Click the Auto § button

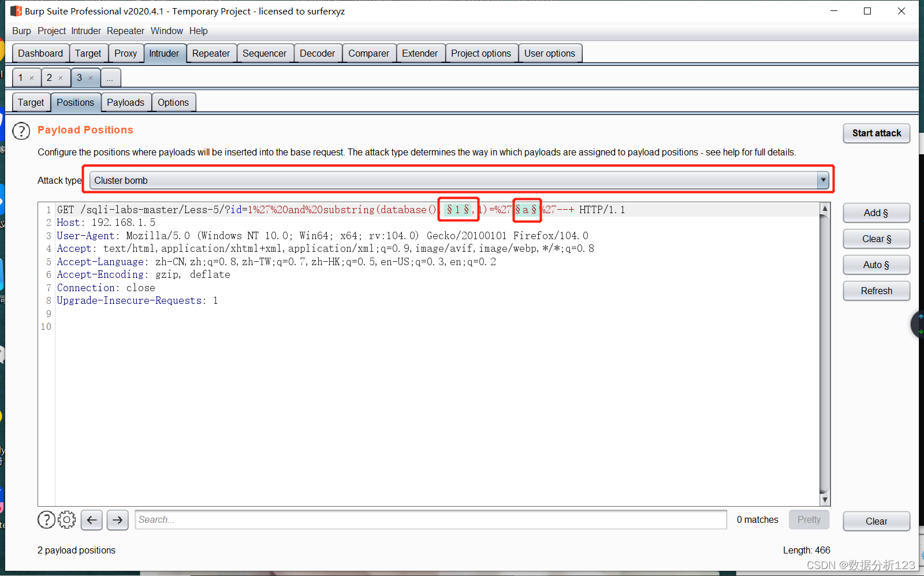877,265
